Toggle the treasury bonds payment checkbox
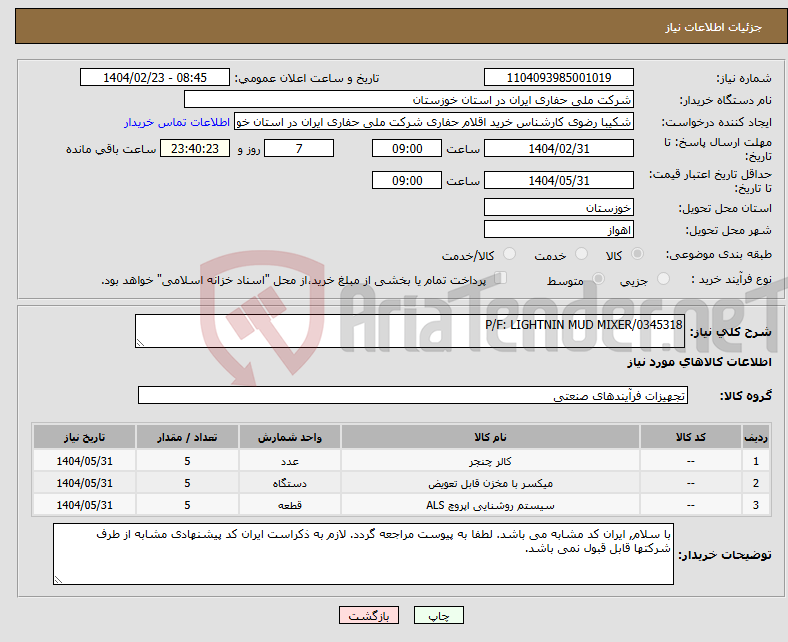The image size is (788, 642). (x=500, y=278)
